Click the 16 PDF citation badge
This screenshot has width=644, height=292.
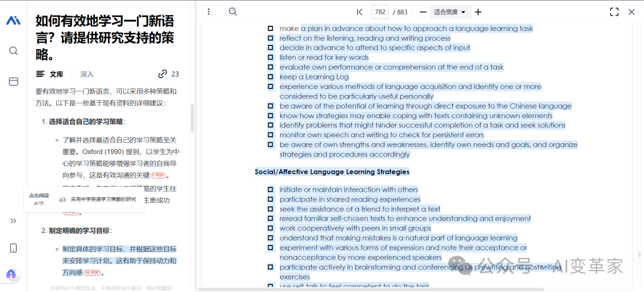(91, 273)
